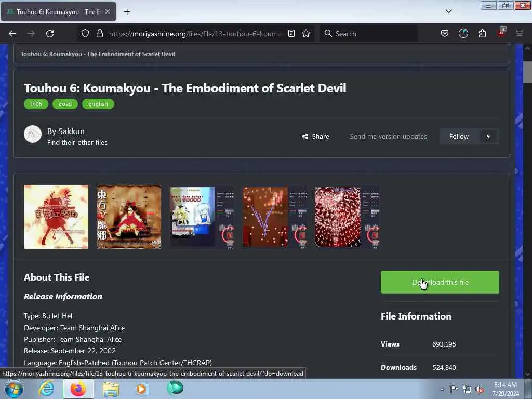Open tracking protection shield icon

[x=85, y=34]
